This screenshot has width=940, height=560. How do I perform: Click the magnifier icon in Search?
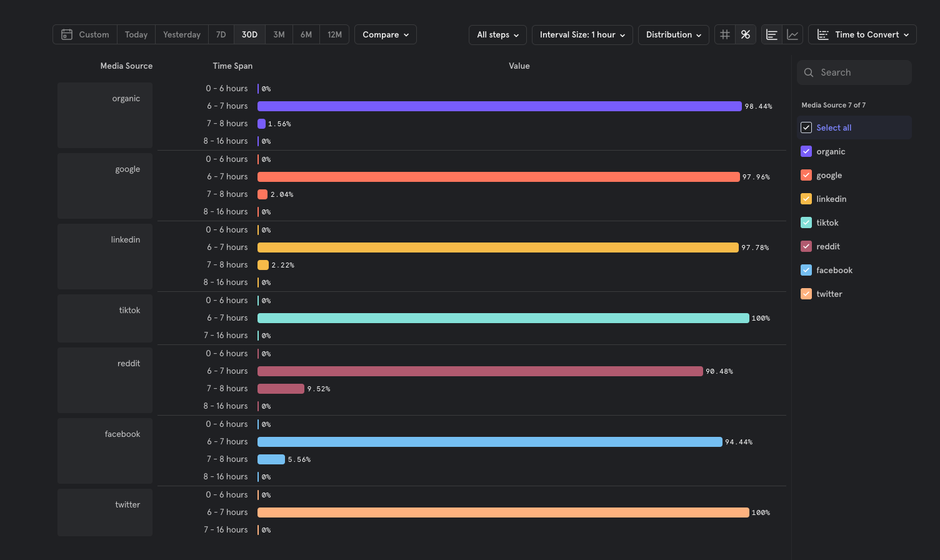[x=809, y=72]
